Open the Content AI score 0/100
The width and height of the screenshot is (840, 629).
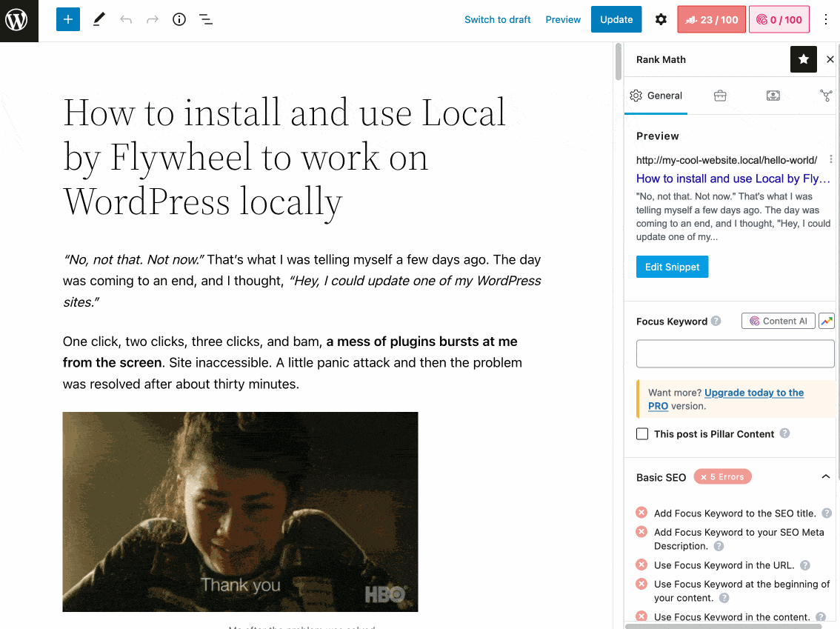(779, 20)
